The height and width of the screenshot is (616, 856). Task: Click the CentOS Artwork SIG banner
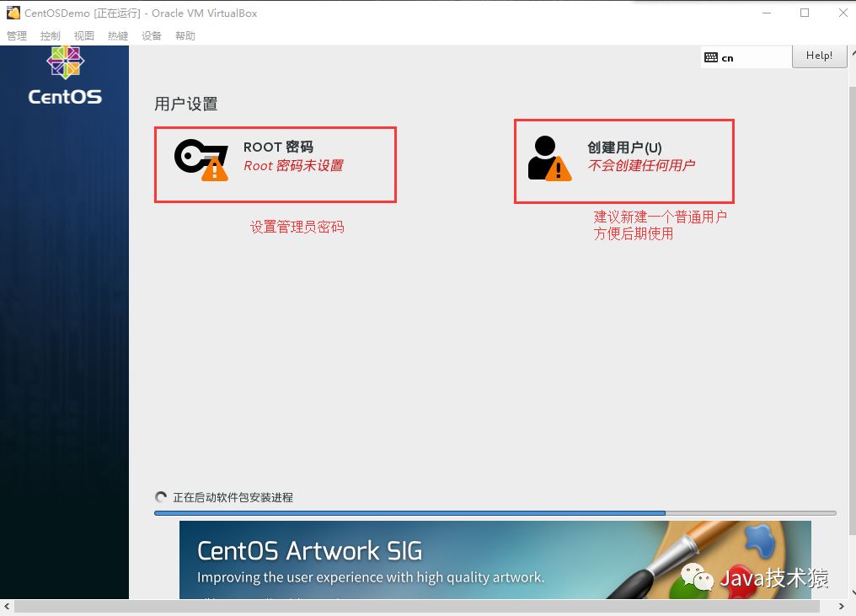point(495,560)
